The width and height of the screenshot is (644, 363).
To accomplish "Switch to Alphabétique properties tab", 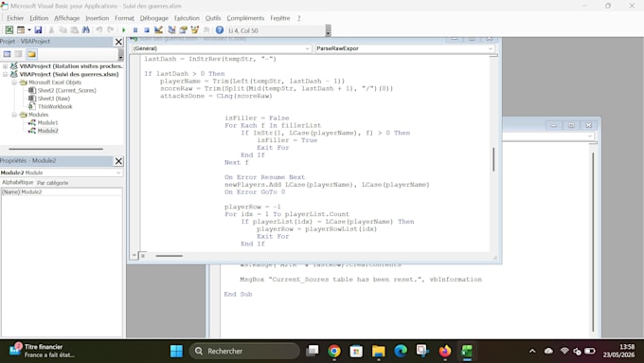I will click(x=18, y=183).
